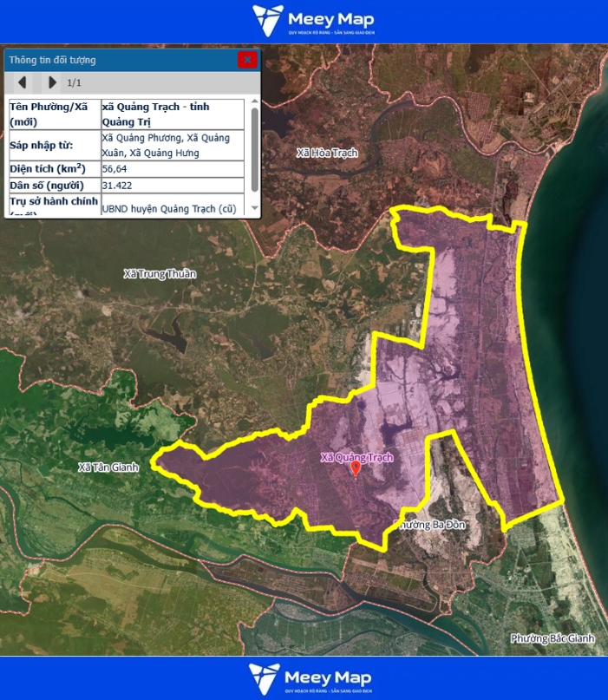Click the Sáp nhập từ row value
This screenshot has height=700, width=608.
coord(172,146)
